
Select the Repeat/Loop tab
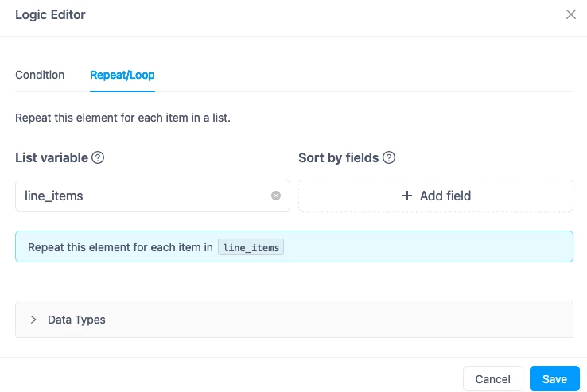tap(122, 75)
